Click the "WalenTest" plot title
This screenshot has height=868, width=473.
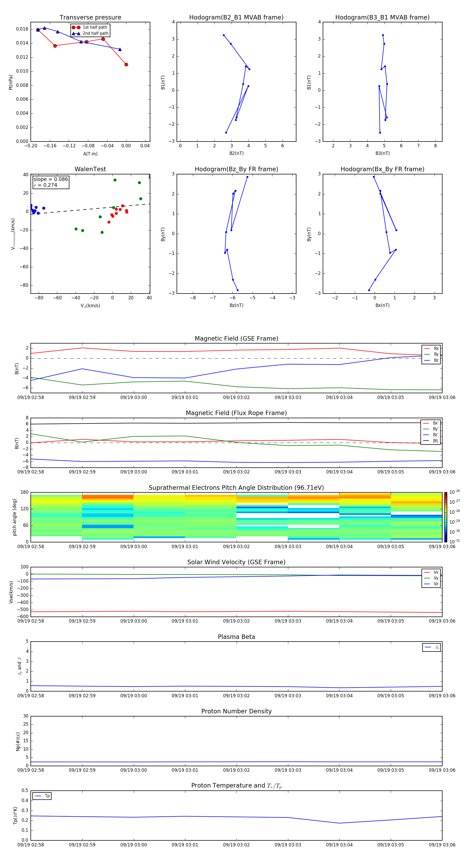pos(90,169)
